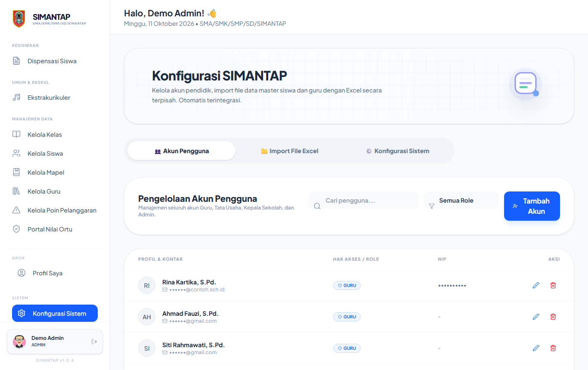588x370 pixels.
Task: Click the active Konfigurasi Sistem sidebar item
Action: click(55, 314)
